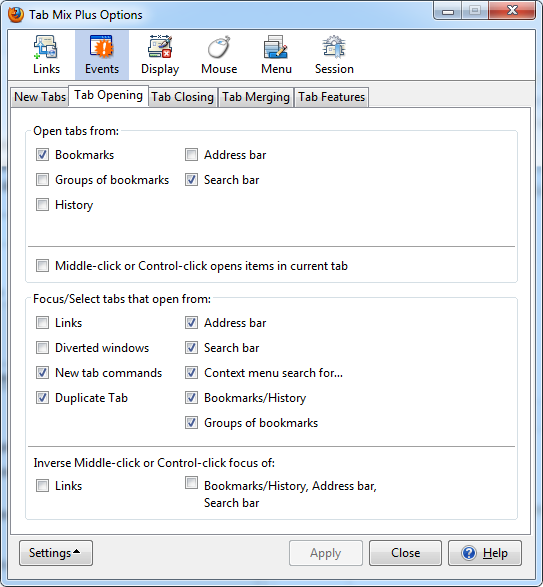Viewport: 543px width, 587px height.
Task: Close the window with the red X
Action: click(512, 10)
